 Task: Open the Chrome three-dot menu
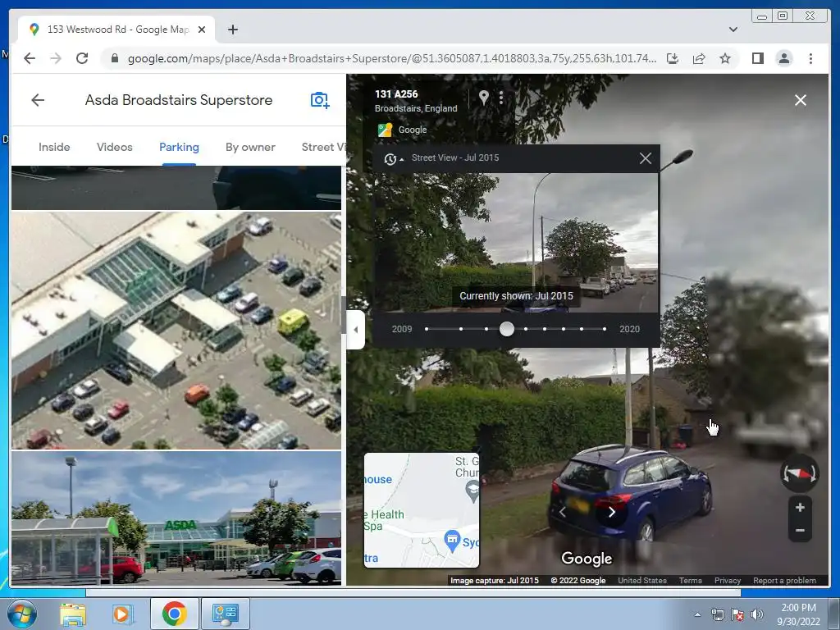[810, 58]
